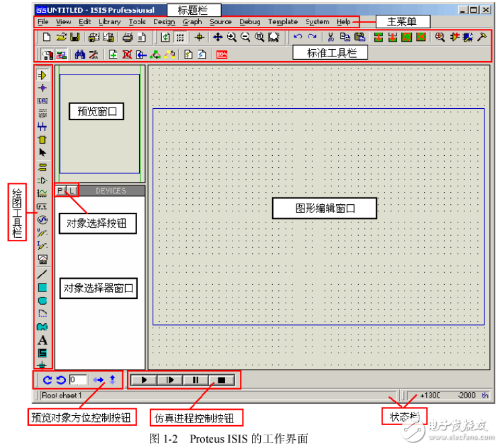This screenshot has height=448, width=500.
Task: Open the System menu
Action: tap(317, 22)
